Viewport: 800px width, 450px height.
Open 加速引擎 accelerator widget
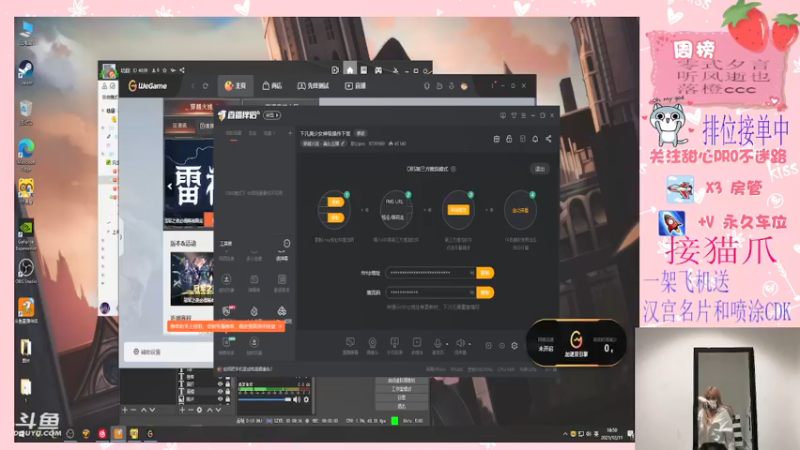(x=576, y=343)
